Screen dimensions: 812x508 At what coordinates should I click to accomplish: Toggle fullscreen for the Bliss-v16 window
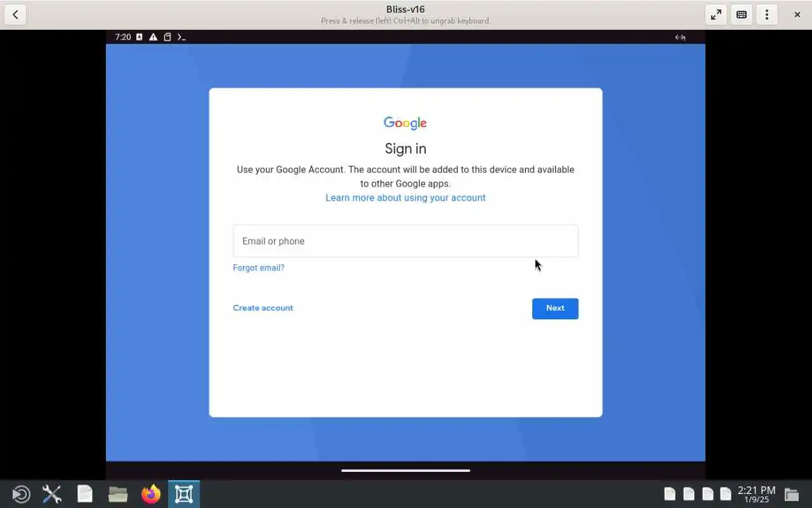tap(716, 15)
